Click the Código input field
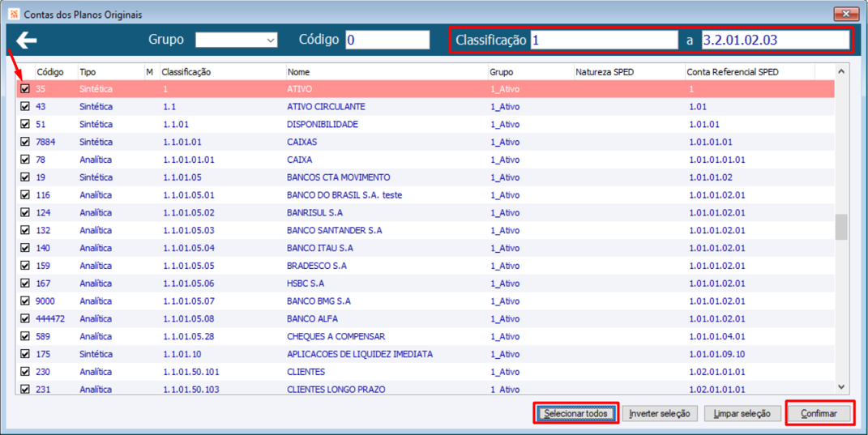The width and height of the screenshot is (868, 435). pos(387,40)
